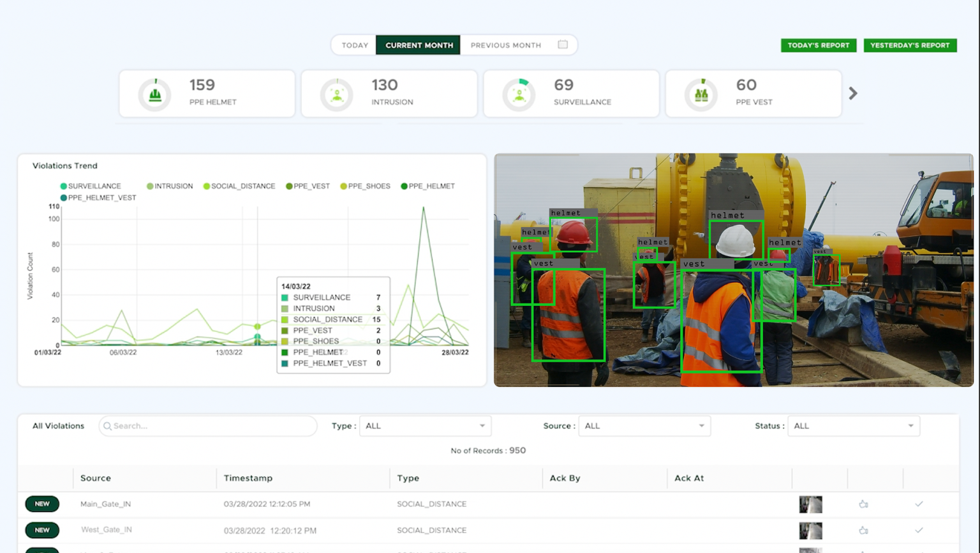Acknowledge Main_Gate_IN violation via thumbs-up icon
Screen dimensions: 980x553
click(x=864, y=504)
